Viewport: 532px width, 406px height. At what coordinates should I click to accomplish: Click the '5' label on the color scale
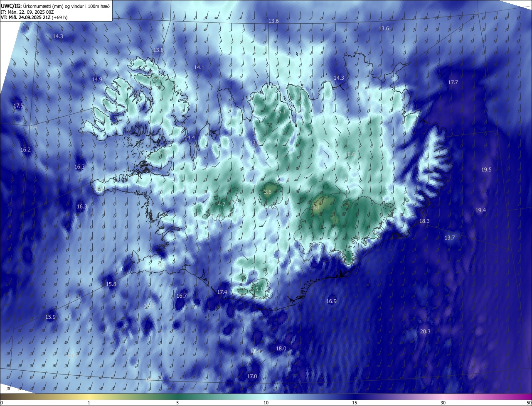click(177, 403)
